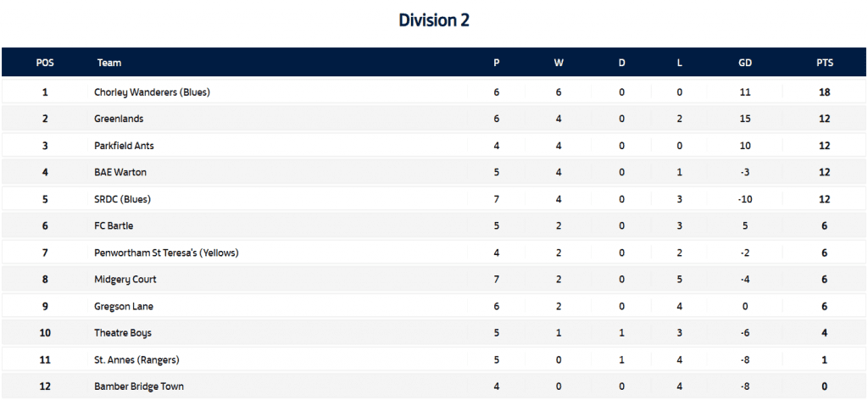Select Parkfield Ants in the table
Viewport: 868px width, 400px height.
124,146
